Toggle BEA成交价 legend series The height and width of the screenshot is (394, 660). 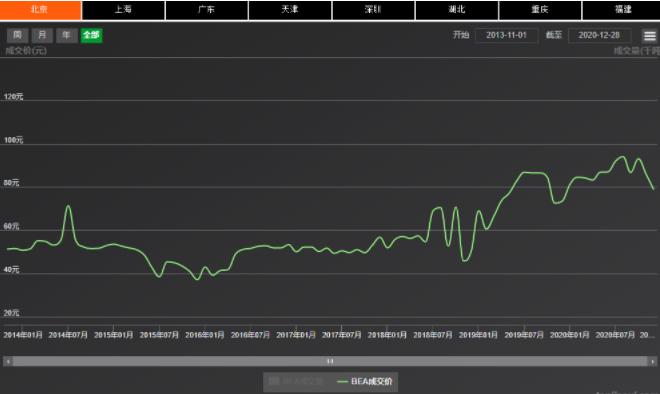point(365,381)
